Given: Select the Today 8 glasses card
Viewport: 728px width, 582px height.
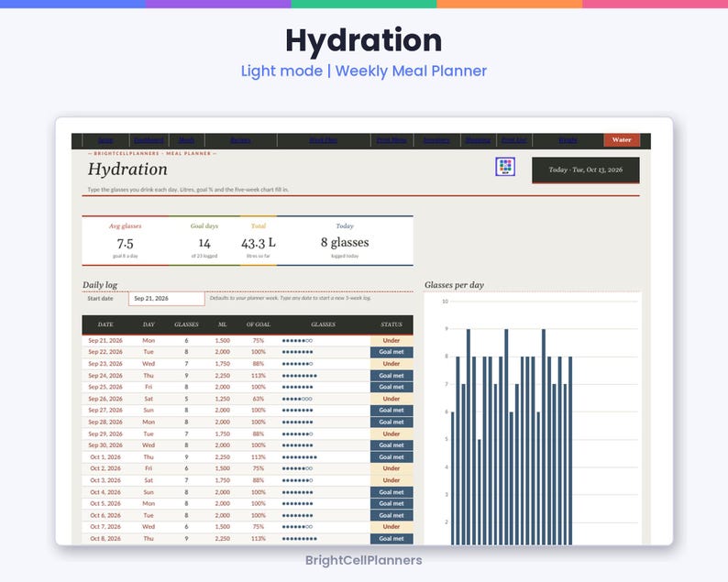Looking at the screenshot, I should pos(345,241).
